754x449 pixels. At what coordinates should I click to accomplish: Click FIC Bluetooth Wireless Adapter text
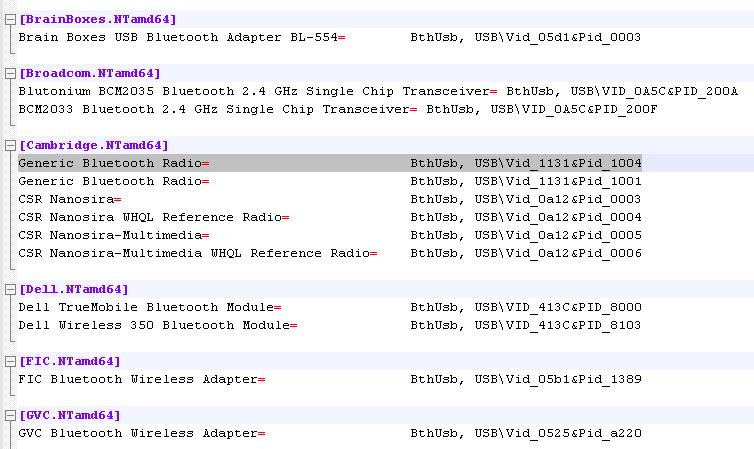138,379
